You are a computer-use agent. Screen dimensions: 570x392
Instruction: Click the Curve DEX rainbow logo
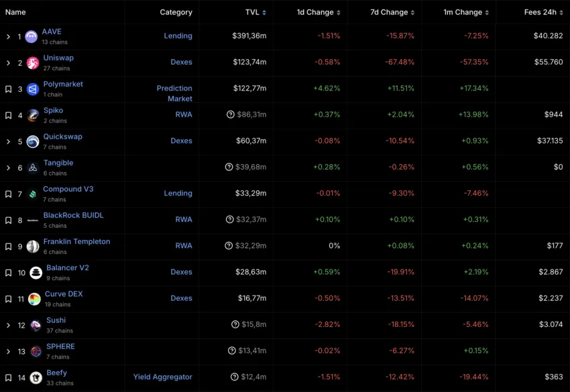(x=34, y=299)
